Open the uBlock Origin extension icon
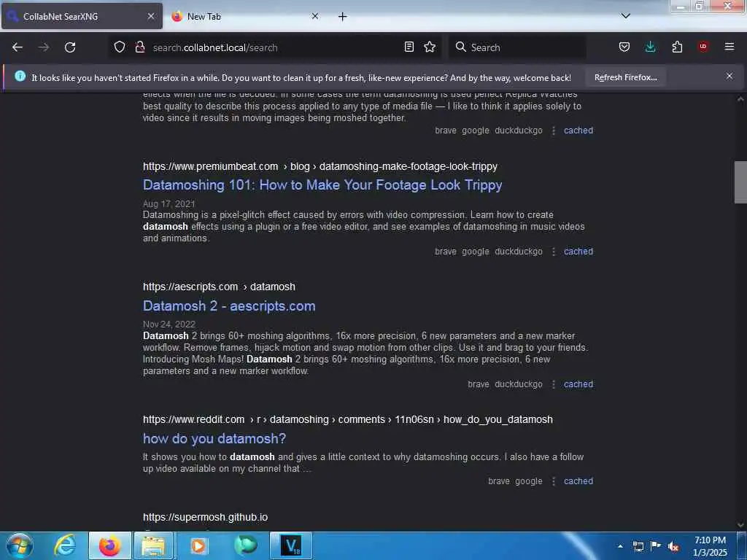Viewport: 747px width, 560px height. (703, 46)
